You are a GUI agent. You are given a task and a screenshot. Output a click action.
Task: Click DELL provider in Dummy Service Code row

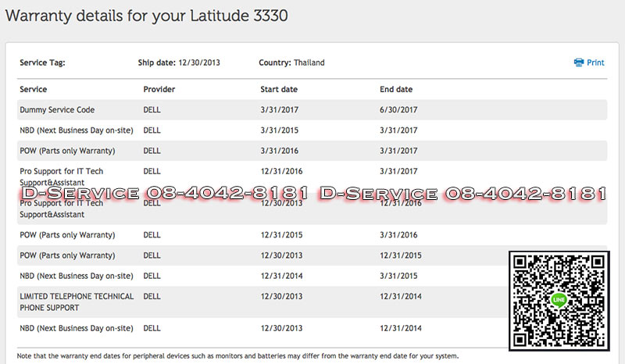pos(152,109)
